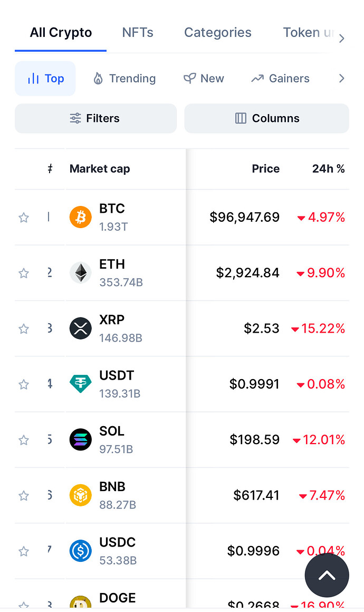Expand more tabs after Token unlocks
The width and height of the screenshot is (364, 612).
point(341,38)
